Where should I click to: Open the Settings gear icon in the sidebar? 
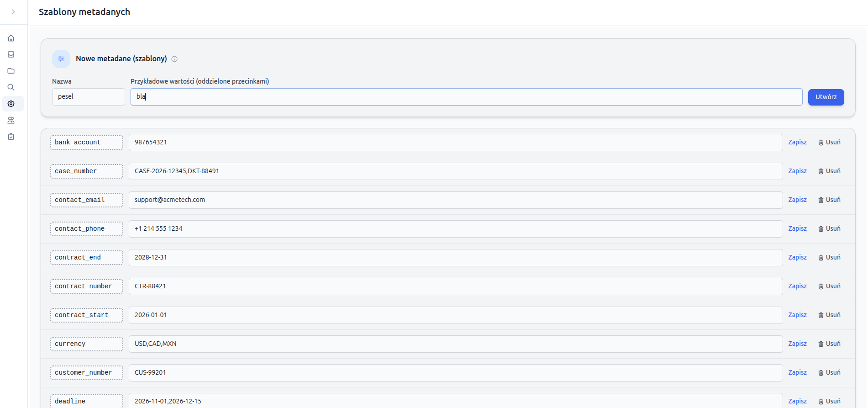(x=11, y=104)
